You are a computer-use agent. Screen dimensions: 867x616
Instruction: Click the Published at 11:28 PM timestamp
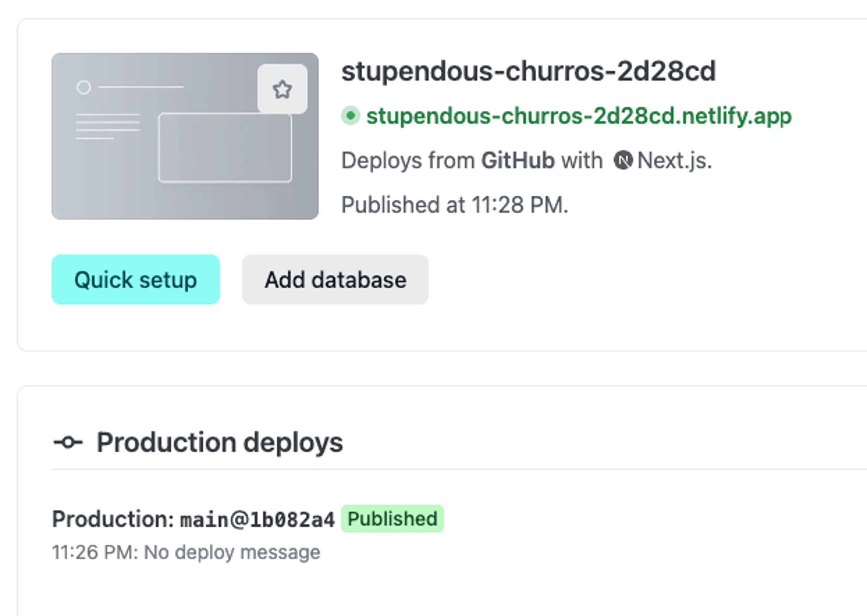coord(454,204)
